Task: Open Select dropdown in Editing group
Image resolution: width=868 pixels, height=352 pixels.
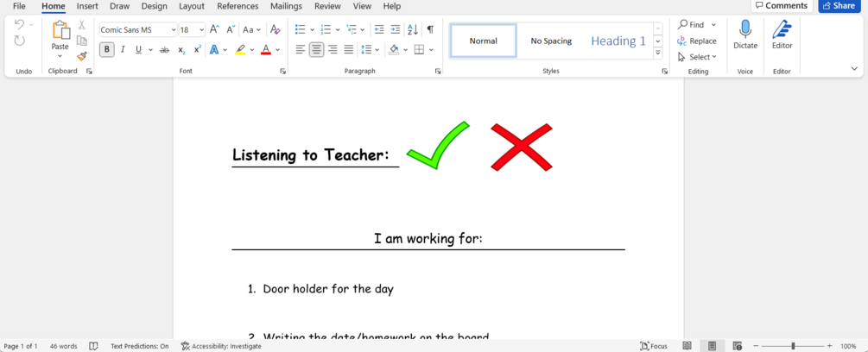Action: click(x=698, y=57)
